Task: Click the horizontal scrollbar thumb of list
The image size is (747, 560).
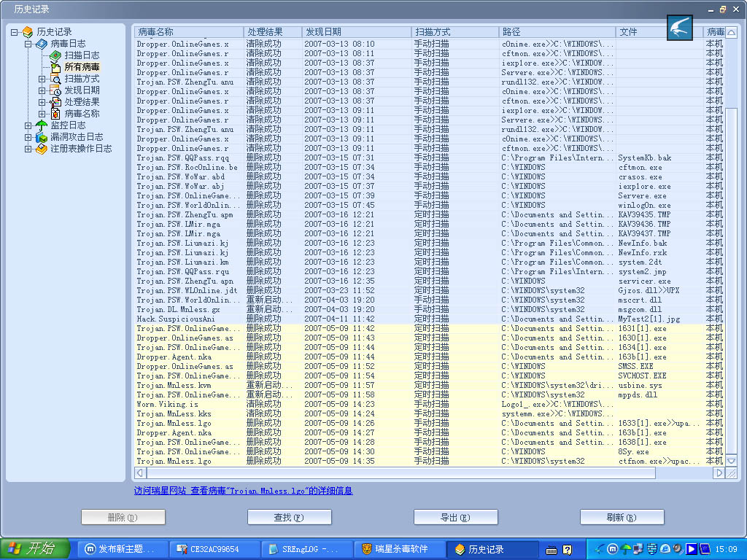Action: pyautogui.click(x=400, y=472)
